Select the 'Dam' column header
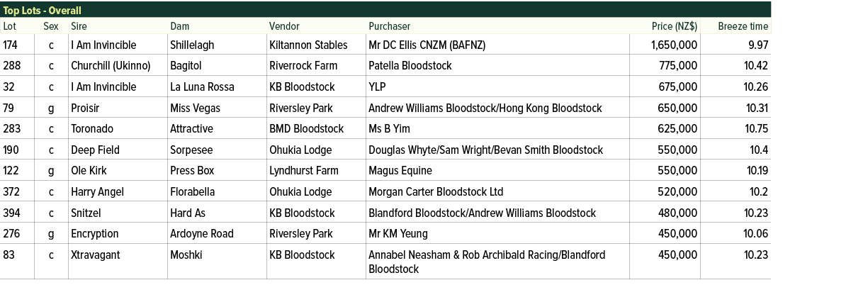868x285 pixels. [180, 26]
